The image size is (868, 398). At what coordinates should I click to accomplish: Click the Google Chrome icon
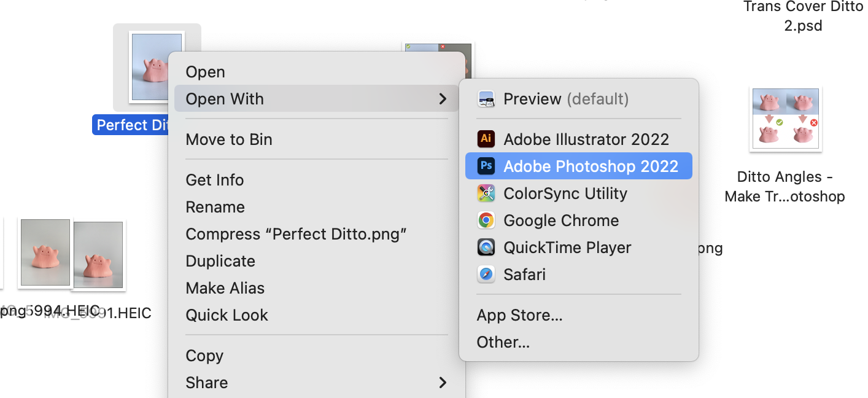click(x=486, y=220)
